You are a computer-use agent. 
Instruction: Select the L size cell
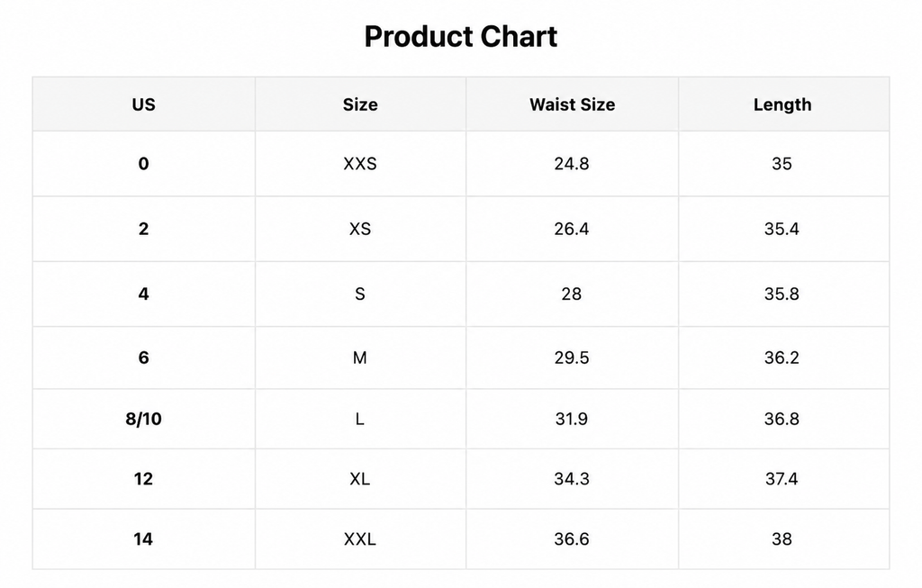tap(360, 419)
